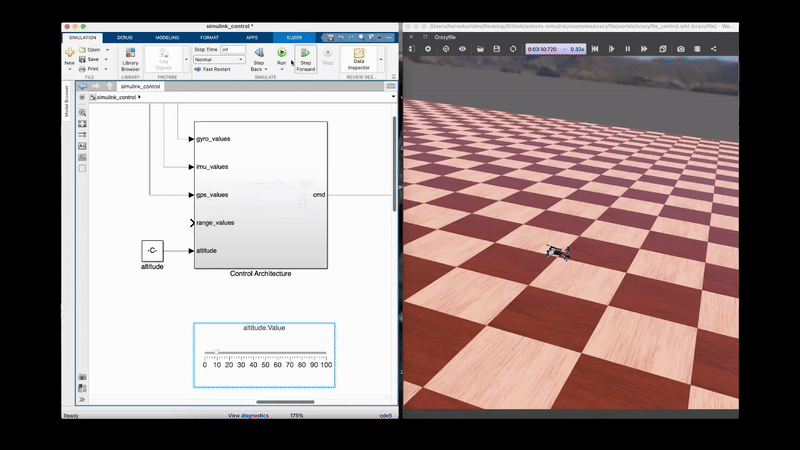Viewport: 800px width, 450px height.
Task: Expand the Prepare gallery dropdown
Action: pos(186,60)
